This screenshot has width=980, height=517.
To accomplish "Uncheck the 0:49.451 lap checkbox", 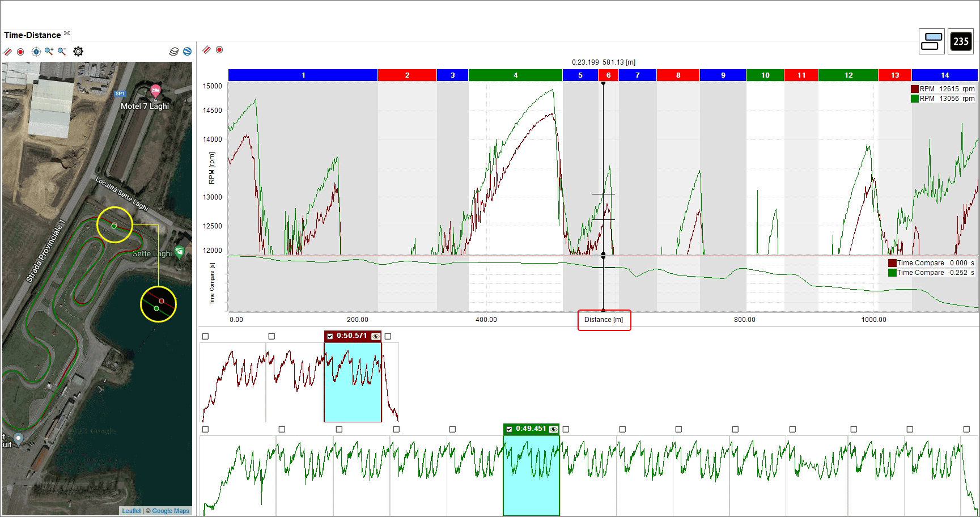I will point(509,429).
